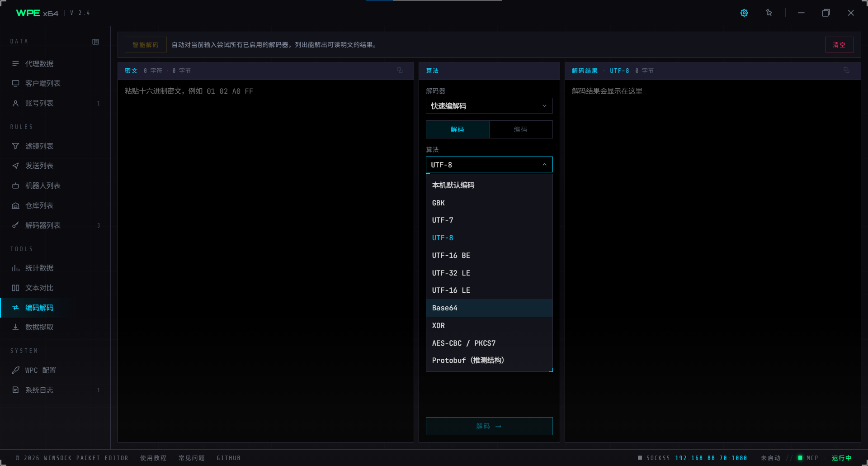
Task: Open the 数据提取 tool
Action: [55, 327]
